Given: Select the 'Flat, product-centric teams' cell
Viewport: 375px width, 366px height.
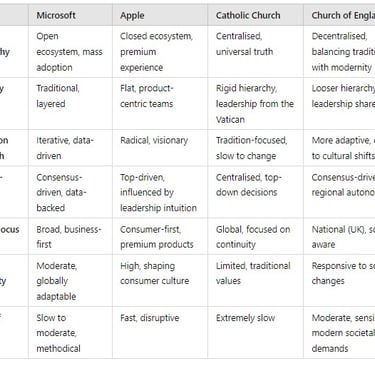Looking at the screenshot, I should (x=160, y=104).
